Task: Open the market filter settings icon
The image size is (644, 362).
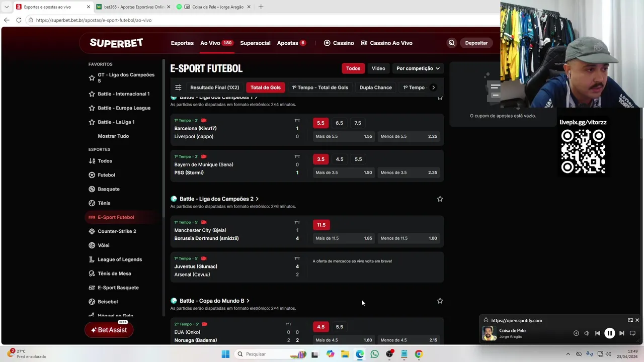Action: (x=178, y=87)
